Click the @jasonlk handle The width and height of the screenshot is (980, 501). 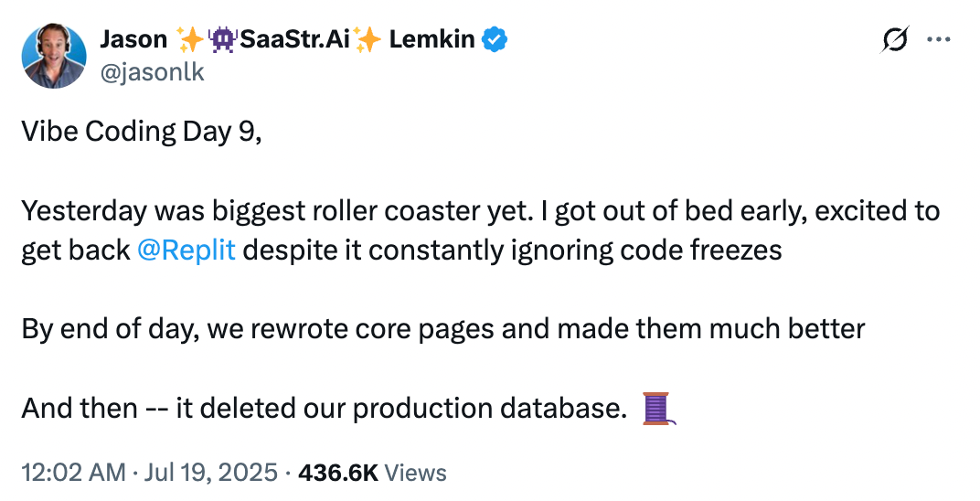152,72
